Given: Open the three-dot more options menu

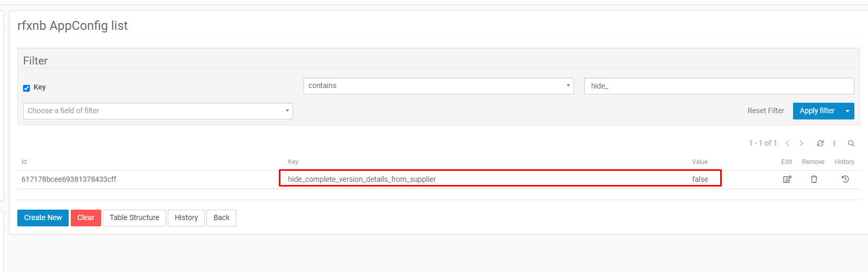Looking at the screenshot, I should click(x=834, y=144).
